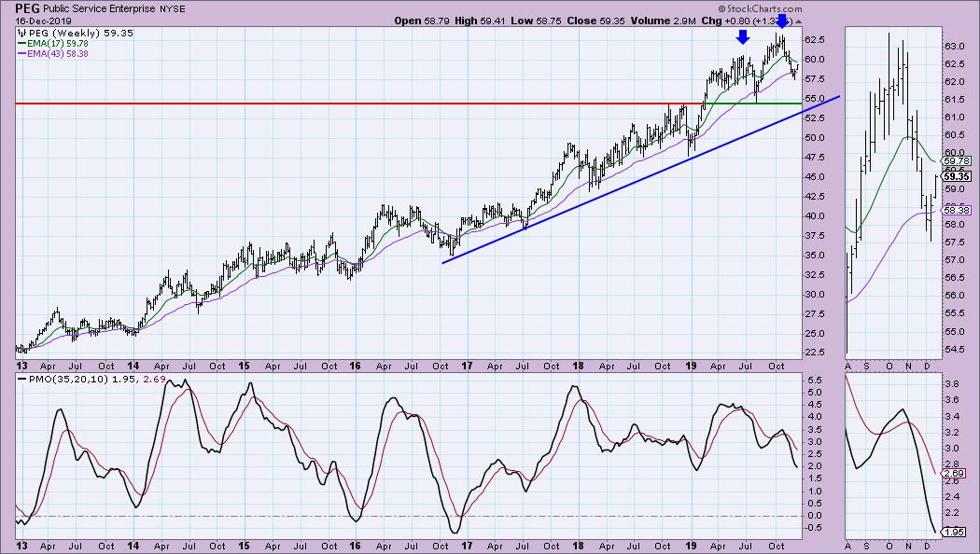Select the "Volume 2.9M" quote value
The height and width of the screenshot is (554, 980).
[663, 21]
